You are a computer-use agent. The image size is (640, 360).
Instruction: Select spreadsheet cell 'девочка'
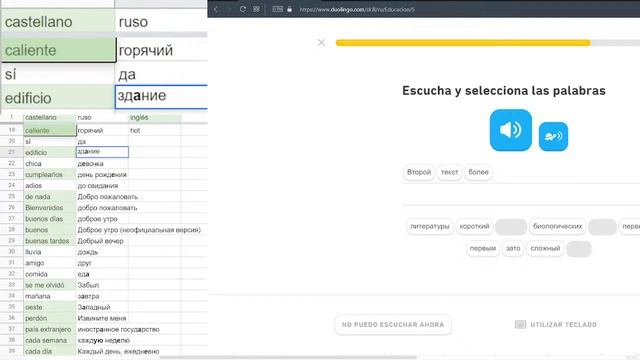tap(102, 163)
